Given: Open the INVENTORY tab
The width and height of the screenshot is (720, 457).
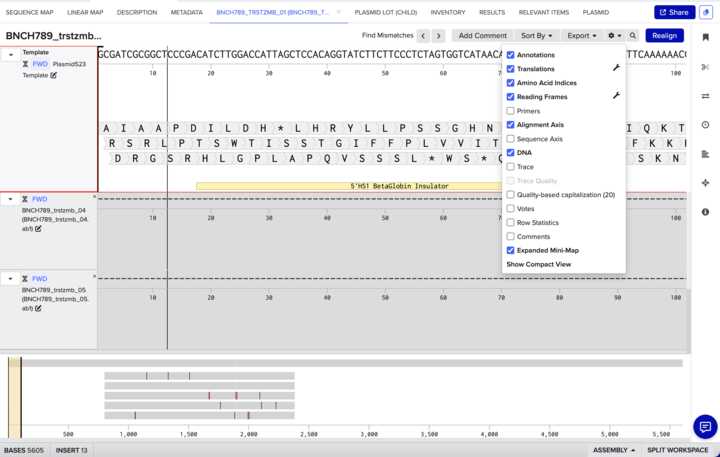Looking at the screenshot, I should click(448, 12).
